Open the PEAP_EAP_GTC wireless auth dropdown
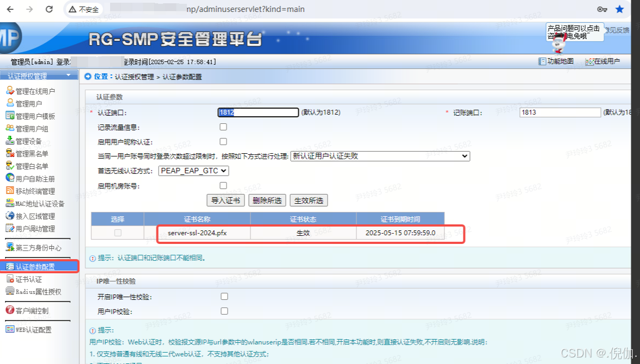Screen dimensions: 640x364 click(193, 171)
